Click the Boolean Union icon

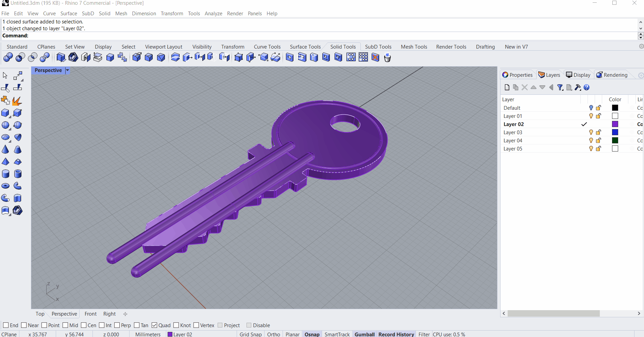(8, 57)
